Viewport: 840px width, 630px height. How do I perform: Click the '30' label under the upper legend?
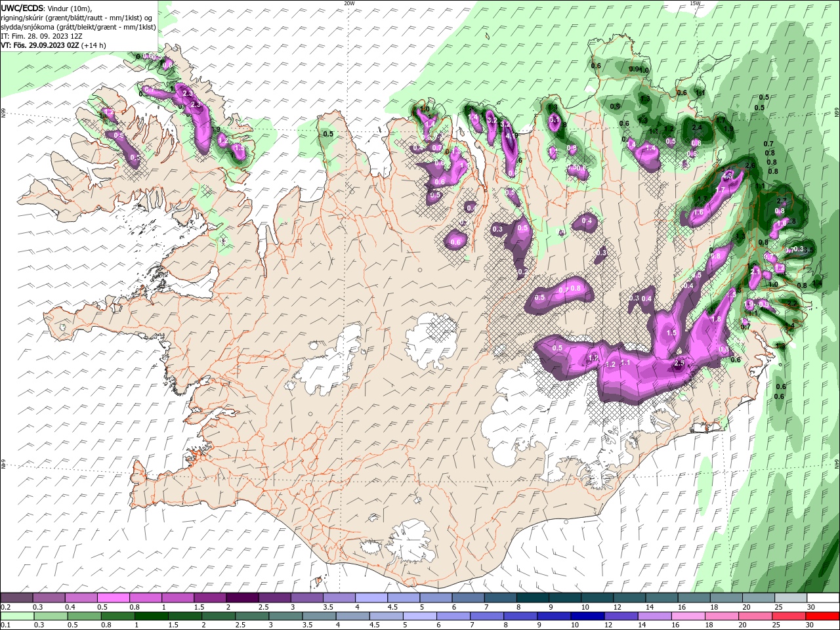click(x=811, y=607)
